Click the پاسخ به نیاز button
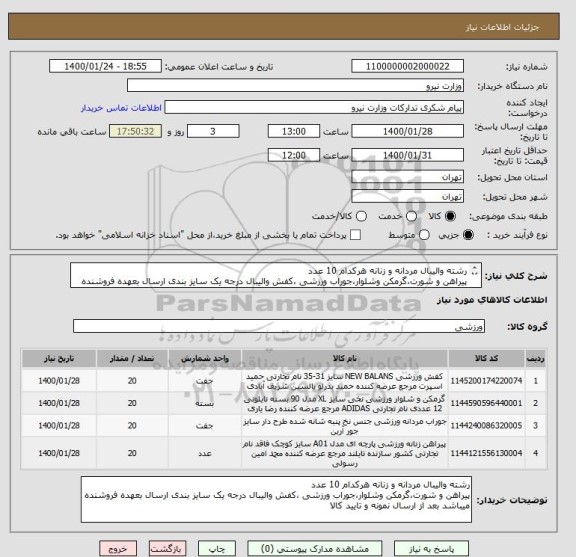Screen dimensions: 576x557 [x=431, y=549]
